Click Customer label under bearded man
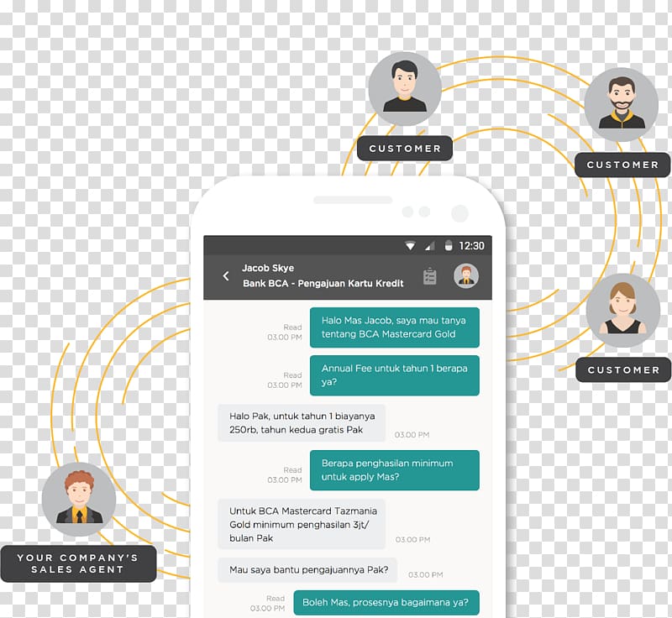The image size is (672, 618). tap(622, 165)
